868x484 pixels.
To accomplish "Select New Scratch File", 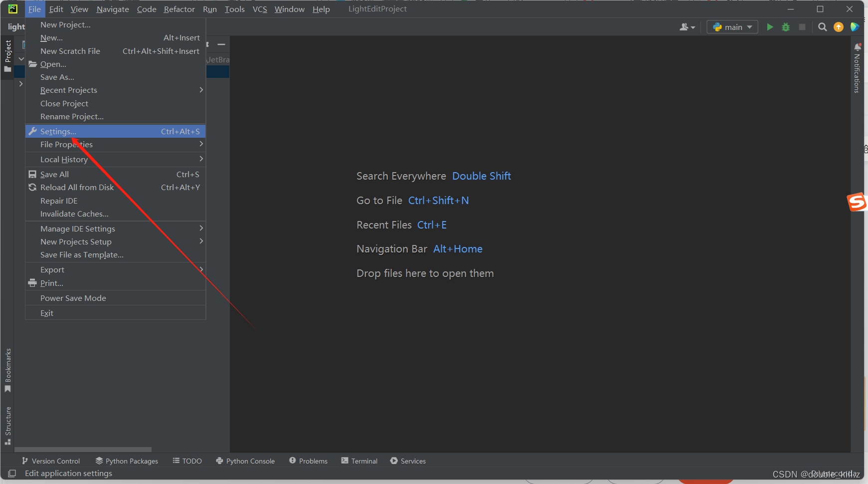I will (x=115, y=51).
